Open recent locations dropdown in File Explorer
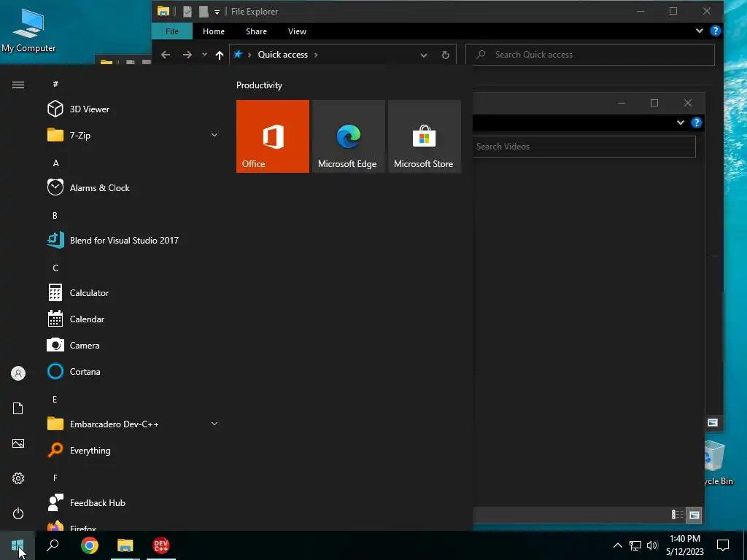 204,55
